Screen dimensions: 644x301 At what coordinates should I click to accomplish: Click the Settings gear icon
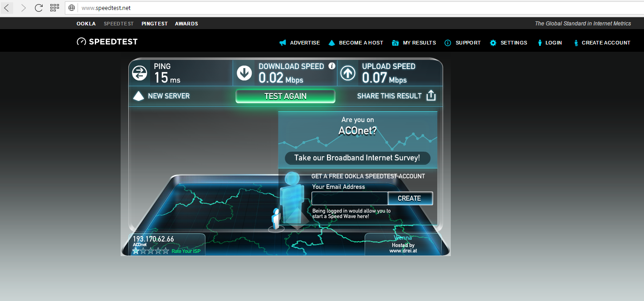pyautogui.click(x=493, y=43)
